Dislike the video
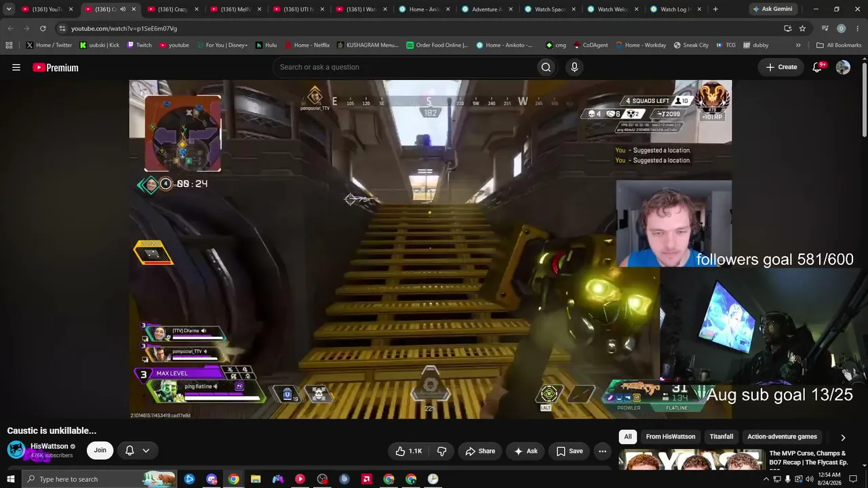The width and height of the screenshot is (868, 488). tap(441, 451)
